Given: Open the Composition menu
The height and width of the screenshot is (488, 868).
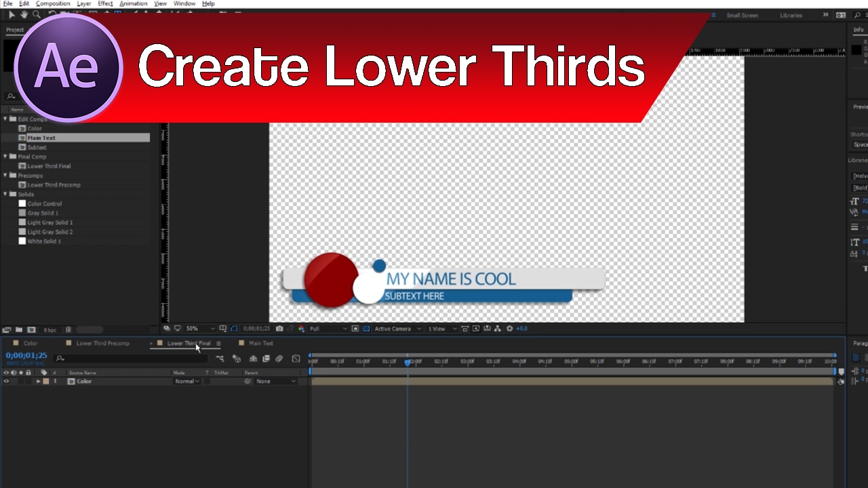Looking at the screenshot, I should pyautogui.click(x=53, y=3).
